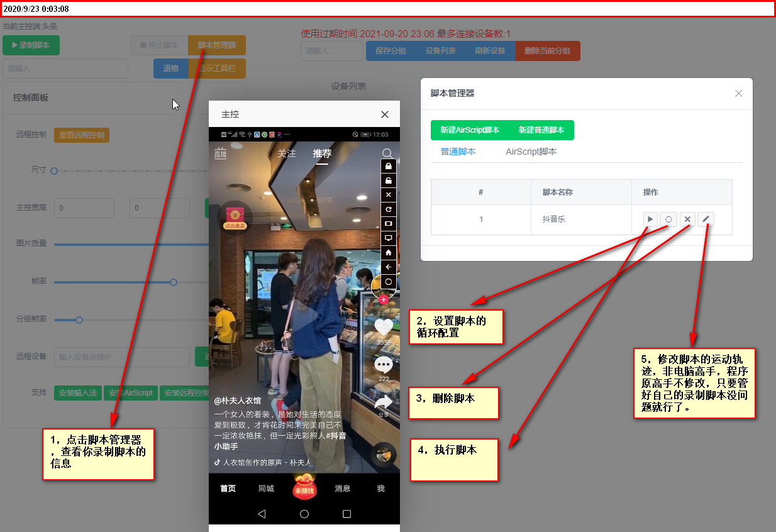Run the 抖音乐 script with the play icon
The height and width of the screenshot is (532, 776).
[650, 219]
